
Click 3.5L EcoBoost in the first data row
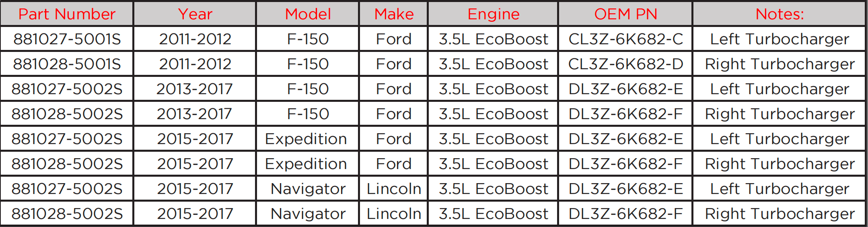pos(493,39)
